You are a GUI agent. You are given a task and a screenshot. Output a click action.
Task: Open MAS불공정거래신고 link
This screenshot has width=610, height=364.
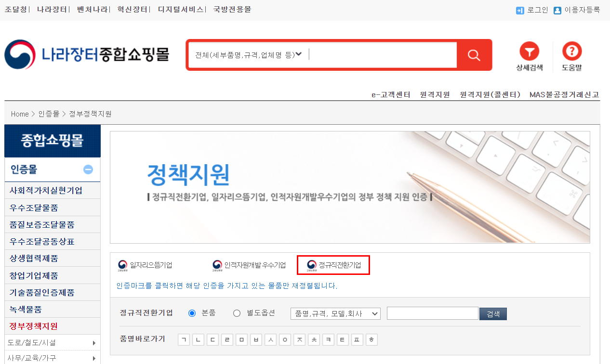coord(565,94)
